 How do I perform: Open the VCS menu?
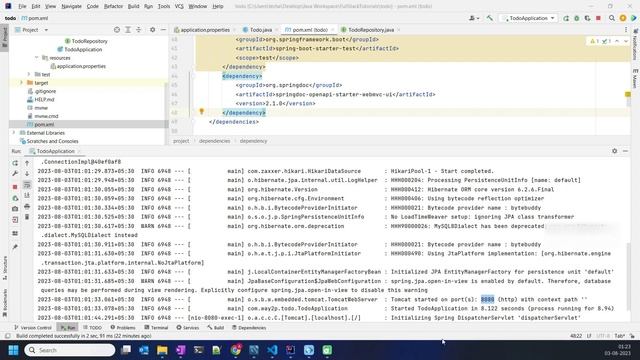click(179, 6)
